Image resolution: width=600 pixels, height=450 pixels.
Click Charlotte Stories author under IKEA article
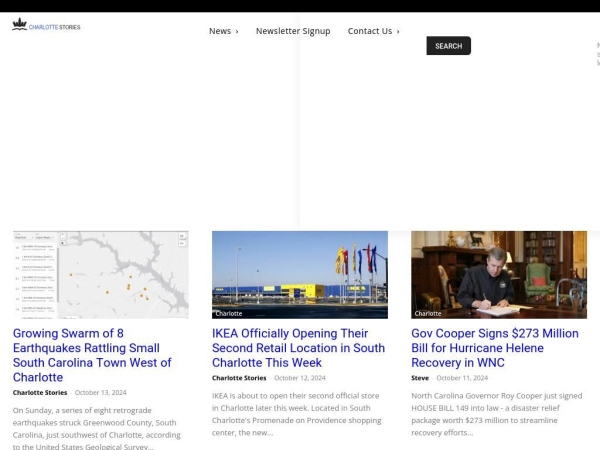(239, 378)
